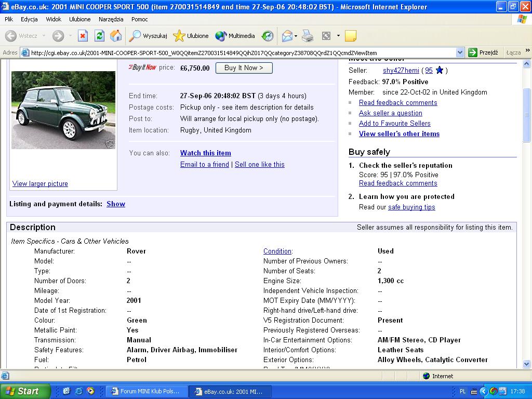Image resolution: width=532 pixels, height=399 pixels.
Task: Open dropdown arrow next to Forward button
Action: pos(70,36)
